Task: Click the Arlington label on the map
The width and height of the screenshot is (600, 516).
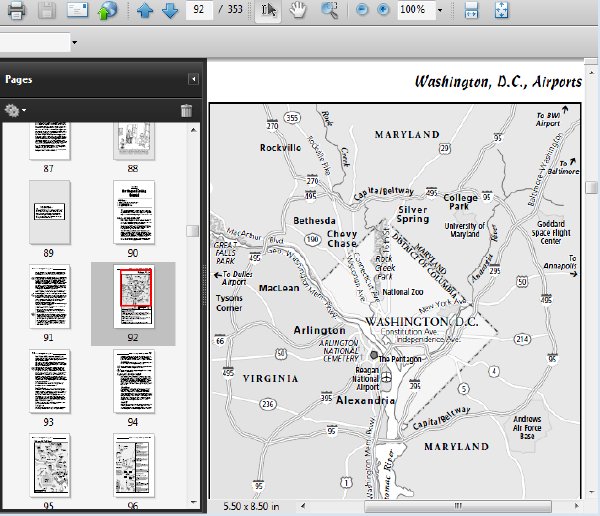Action: pyautogui.click(x=320, y=330)
